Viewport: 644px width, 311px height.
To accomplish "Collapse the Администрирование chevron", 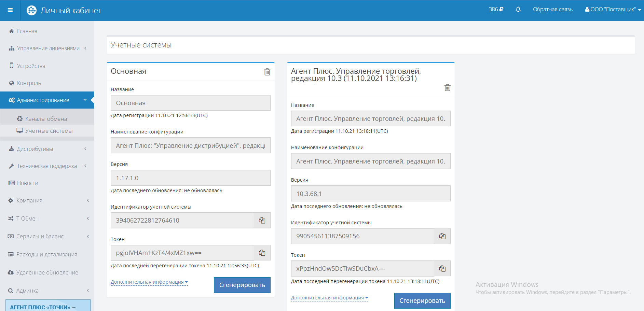I will [x=85, y=100].
